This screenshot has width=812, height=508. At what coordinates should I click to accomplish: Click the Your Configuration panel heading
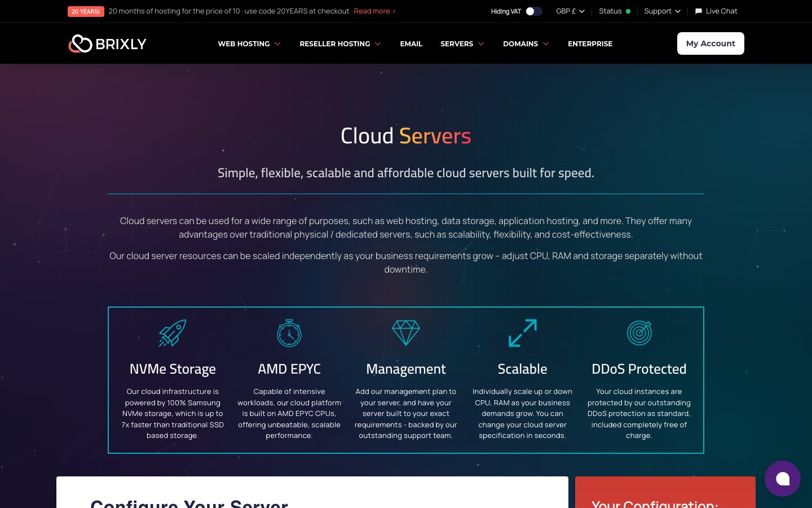click(655, 503)
